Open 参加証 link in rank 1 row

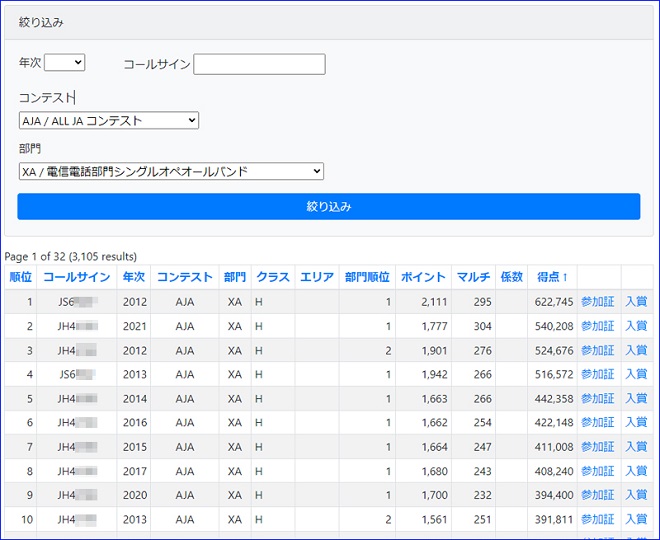pos(598,302)
